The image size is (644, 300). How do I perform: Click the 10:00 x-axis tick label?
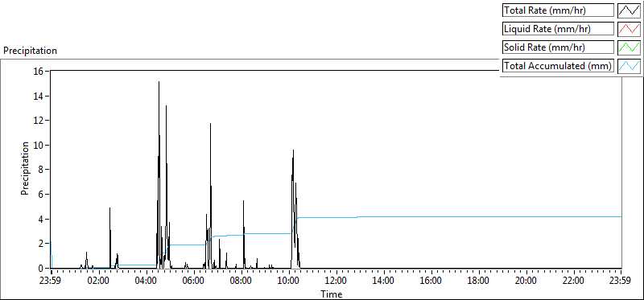click(x=289, y=282)
